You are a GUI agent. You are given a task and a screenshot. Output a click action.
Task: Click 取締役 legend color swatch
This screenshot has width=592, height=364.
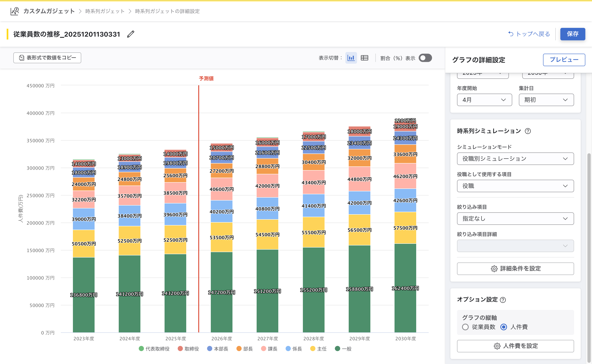[x=180, y=349]
